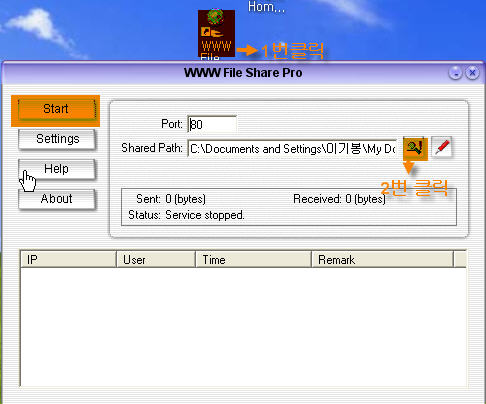Focus the Port number field
Screen dimensions: 486x404
212,124
